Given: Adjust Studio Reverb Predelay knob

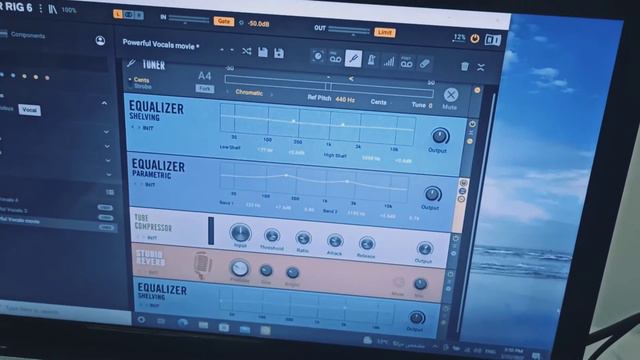Looking at the screenshot, I should tap(239, 268).
